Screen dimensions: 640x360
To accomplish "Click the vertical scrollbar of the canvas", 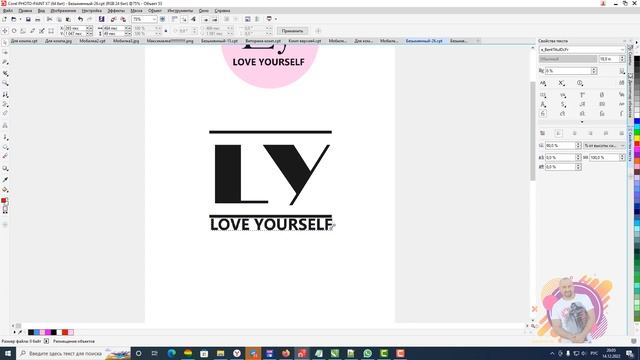I will click(x=532, y=131).
